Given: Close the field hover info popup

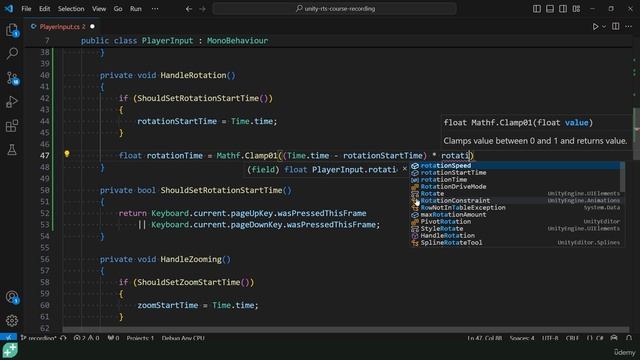Looking at the screenshot, I should pyautogui.click(x=404, y=169).
